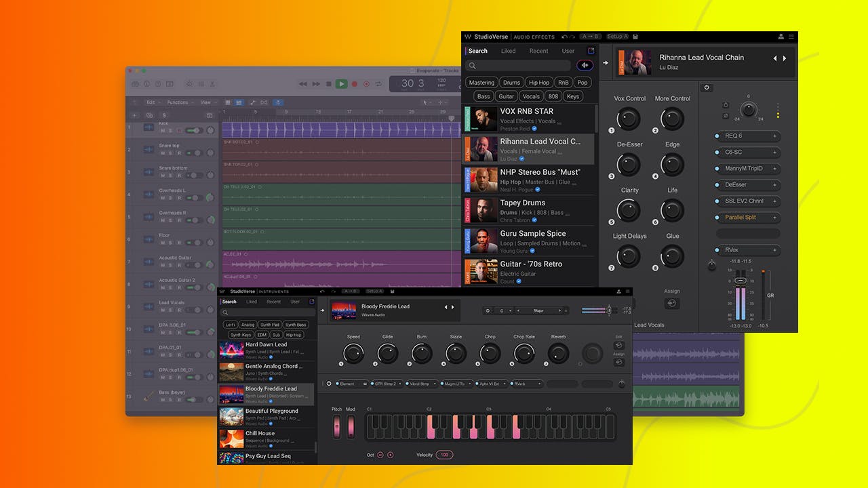Image resolution: width=868 pixels, height=488 pixels.
Task: Toggle the instrument chain power button near Element
Action: tap(329, 384)
